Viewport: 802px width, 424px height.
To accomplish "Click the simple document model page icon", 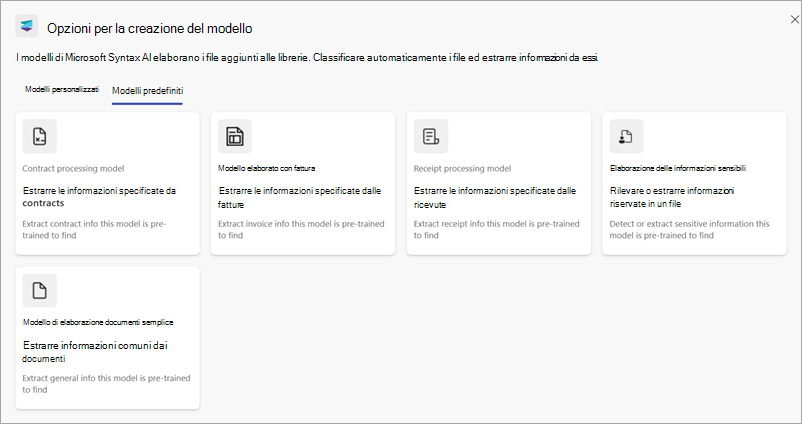I will coord(39,291).
